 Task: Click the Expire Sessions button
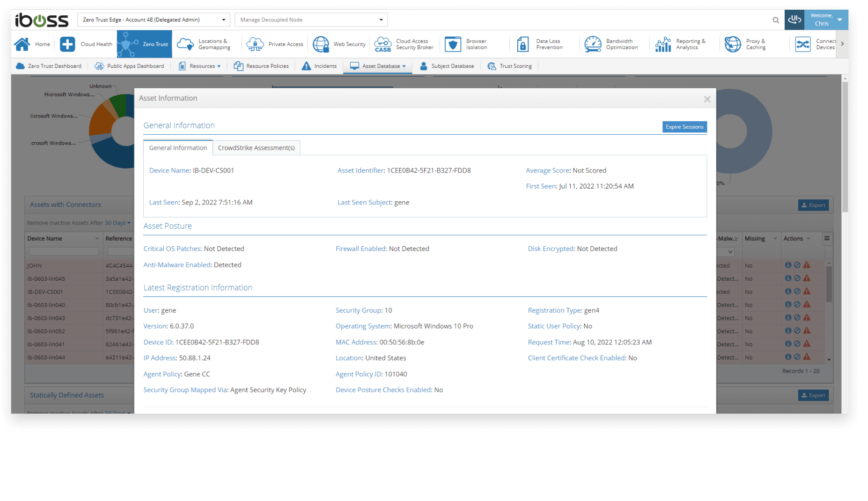pyautogui.click(x=684, y=127)
